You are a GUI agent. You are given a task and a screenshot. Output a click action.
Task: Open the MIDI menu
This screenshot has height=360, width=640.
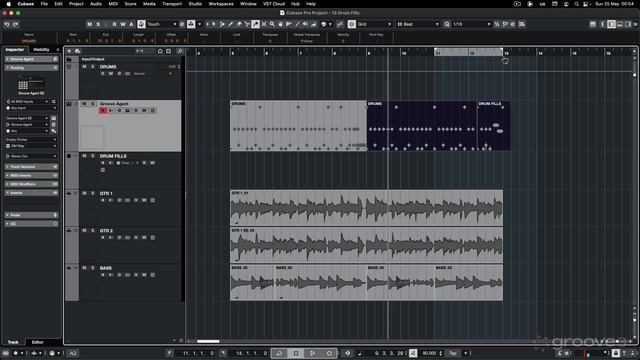(113, 4)
